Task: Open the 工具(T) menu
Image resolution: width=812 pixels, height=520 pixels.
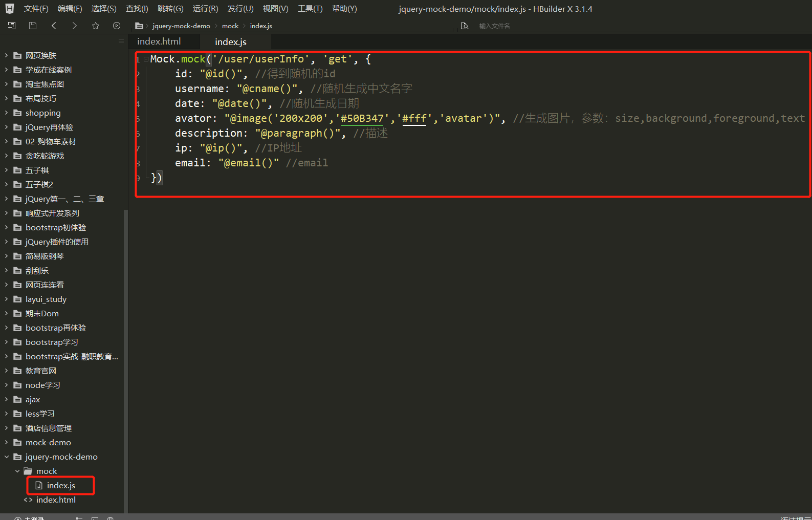Action: pyautogui.click(x=310, y=9)
